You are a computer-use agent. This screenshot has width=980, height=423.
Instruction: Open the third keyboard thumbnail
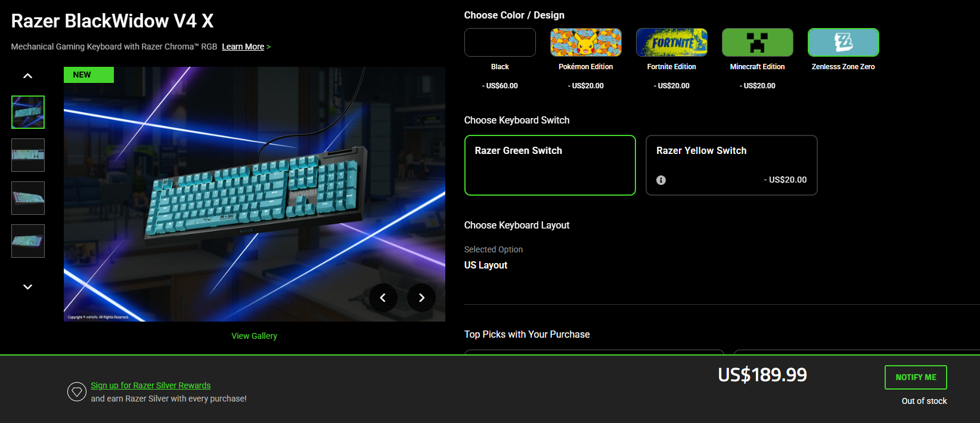tap(28, 198)
